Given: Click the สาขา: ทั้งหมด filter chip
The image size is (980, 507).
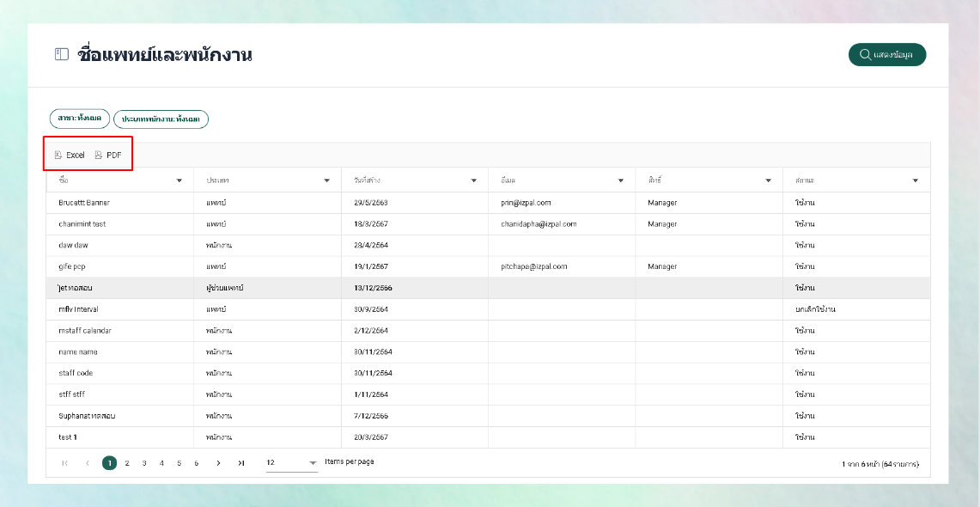Looking at the screenshot, I should coord(80,118).
